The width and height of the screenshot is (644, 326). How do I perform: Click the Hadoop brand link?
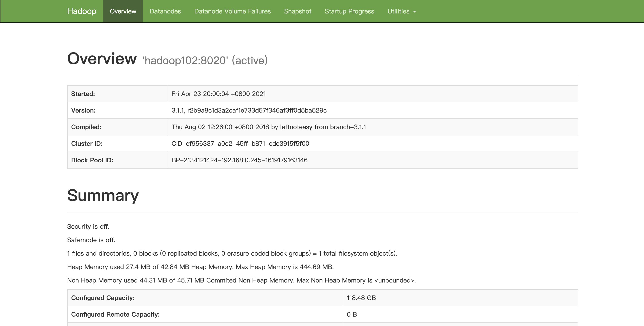coord(82,11)
